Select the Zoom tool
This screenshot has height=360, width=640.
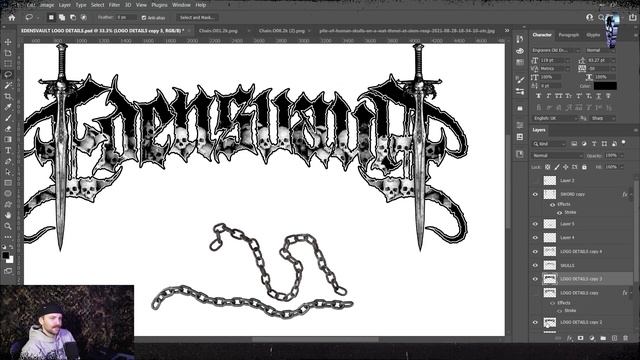click(x=8, y=226)
